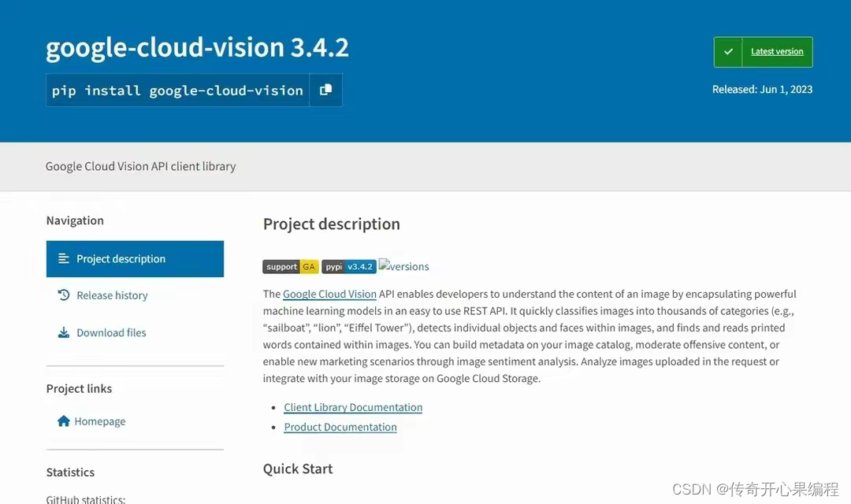
Task: Follow the Google Cloud Vision link
Action: 329,294
